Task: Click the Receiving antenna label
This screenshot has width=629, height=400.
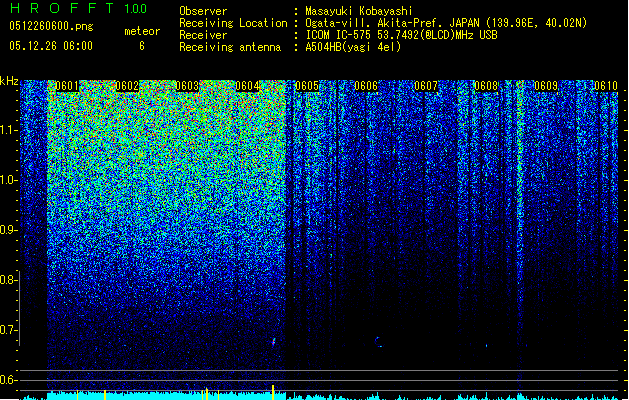Action: click(x=230, y=47)
